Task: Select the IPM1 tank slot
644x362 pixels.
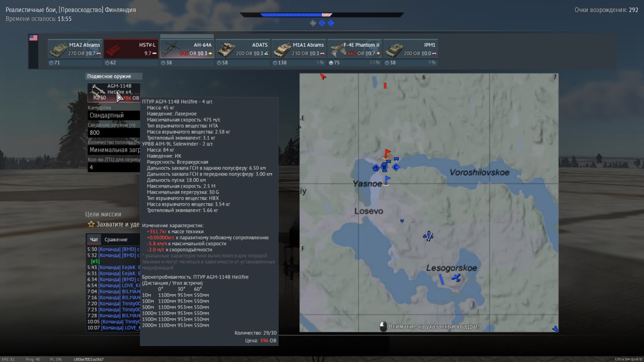Action: (x=410, y=49)
